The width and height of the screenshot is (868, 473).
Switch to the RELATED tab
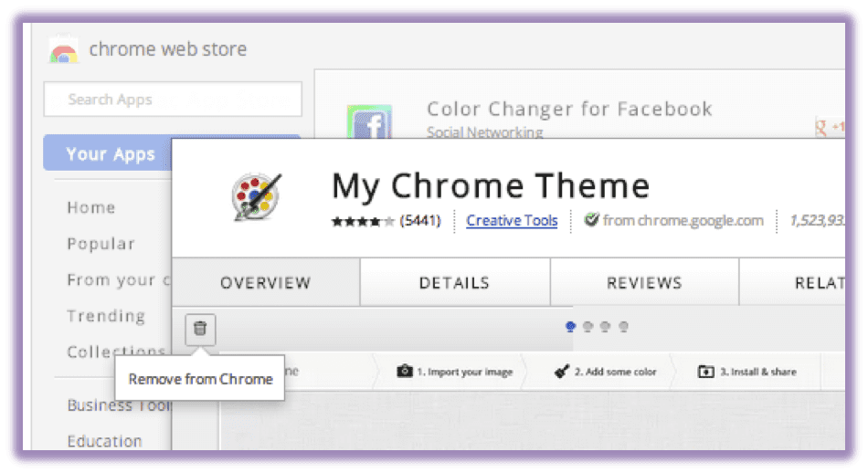click(792, 282)
